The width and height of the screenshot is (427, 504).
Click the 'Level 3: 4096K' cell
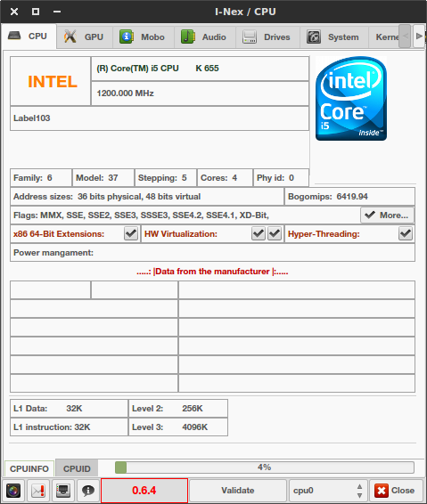coord(178,427)
